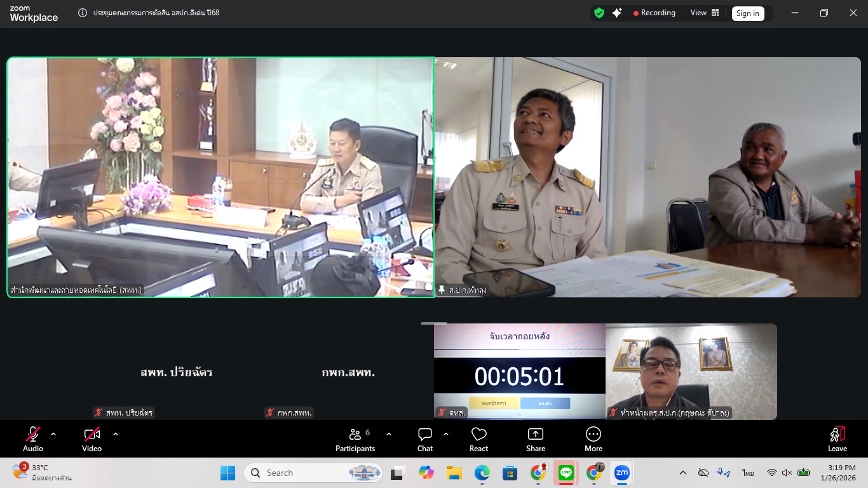
Task: Switch input language via the ไทย indicator
Action: click(747, 473)
